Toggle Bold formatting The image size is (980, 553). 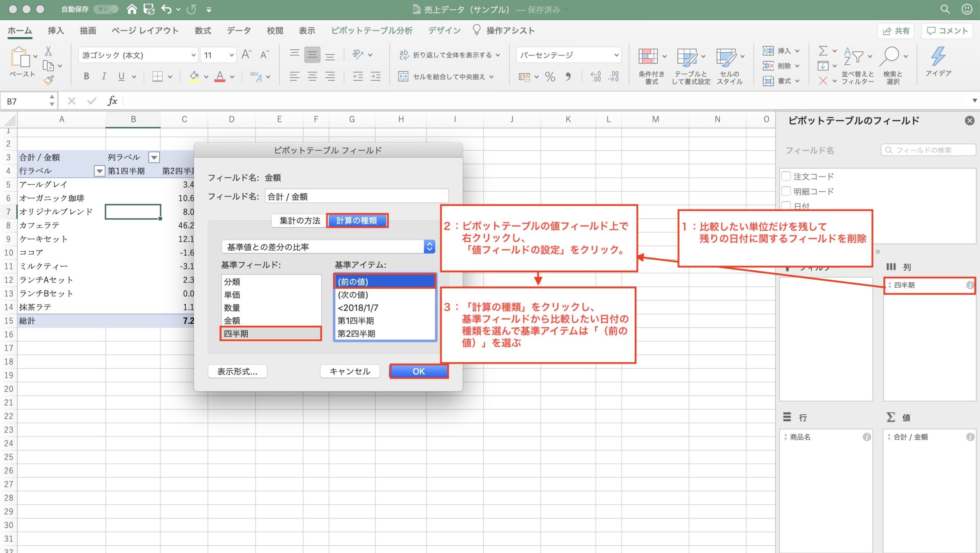[x=87, y=76]
